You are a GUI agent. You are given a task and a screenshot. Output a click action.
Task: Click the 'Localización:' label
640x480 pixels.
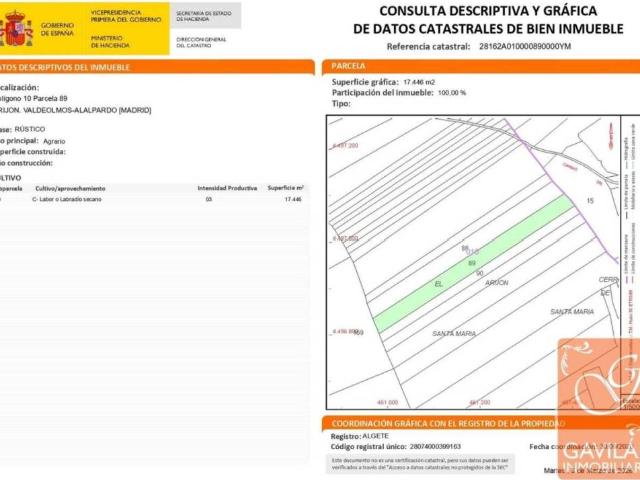(x=19, y=87)
